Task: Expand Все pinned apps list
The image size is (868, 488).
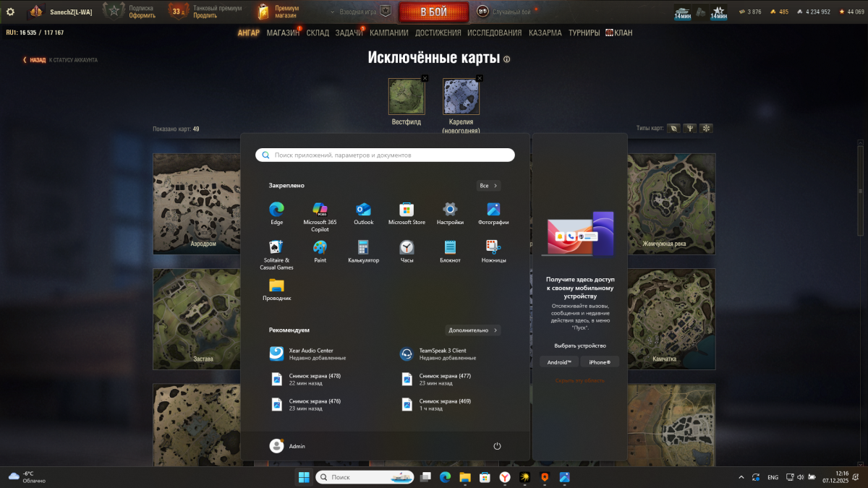Action: tap(488, 186)
